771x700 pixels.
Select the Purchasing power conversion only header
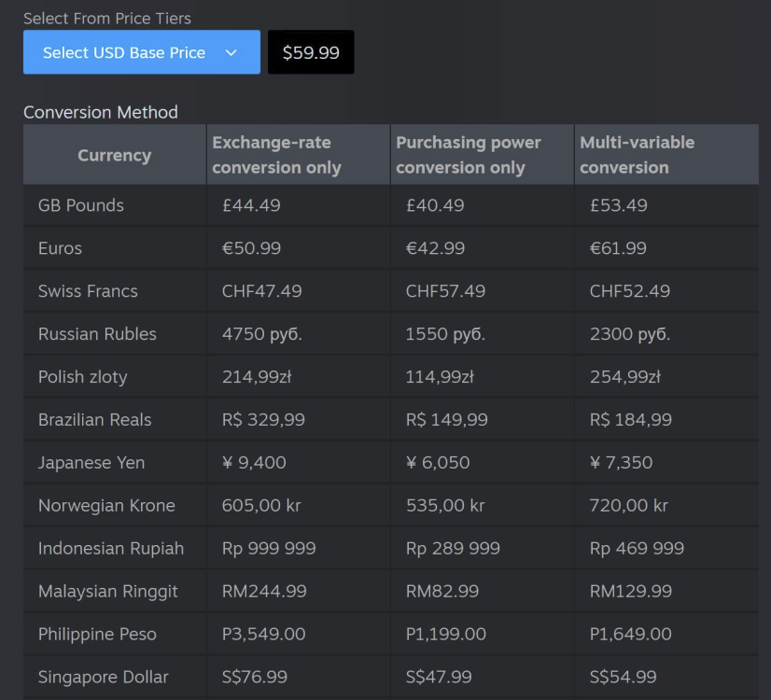[468, 155]
